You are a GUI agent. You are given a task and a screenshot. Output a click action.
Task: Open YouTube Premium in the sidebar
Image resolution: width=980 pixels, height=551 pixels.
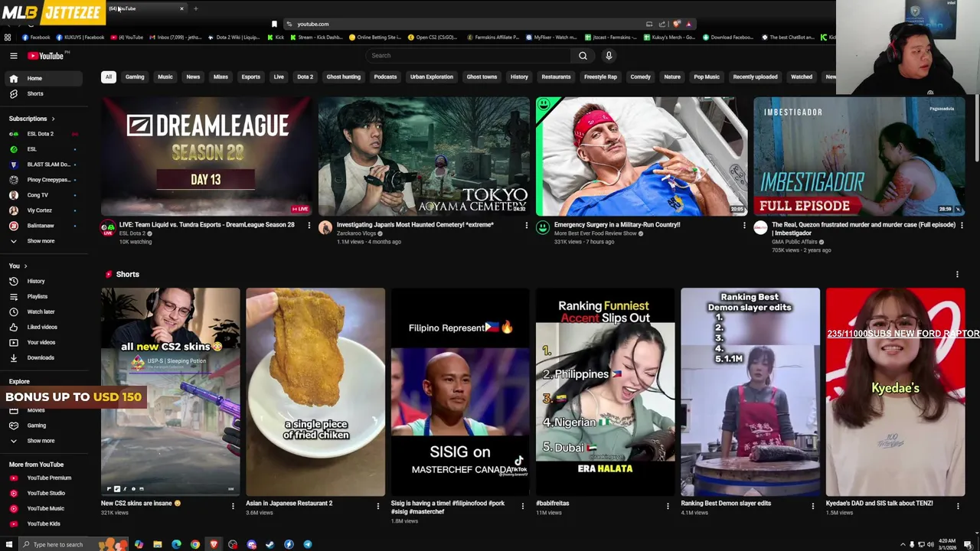click(x=43, y=478)
